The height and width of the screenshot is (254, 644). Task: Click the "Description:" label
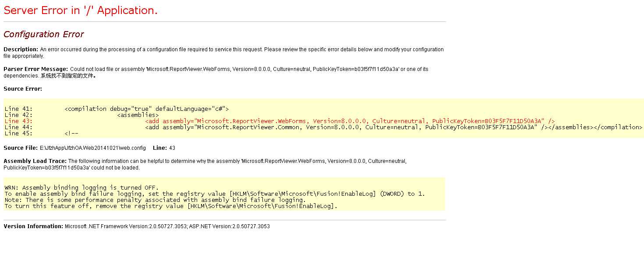(x=21, y=49)
